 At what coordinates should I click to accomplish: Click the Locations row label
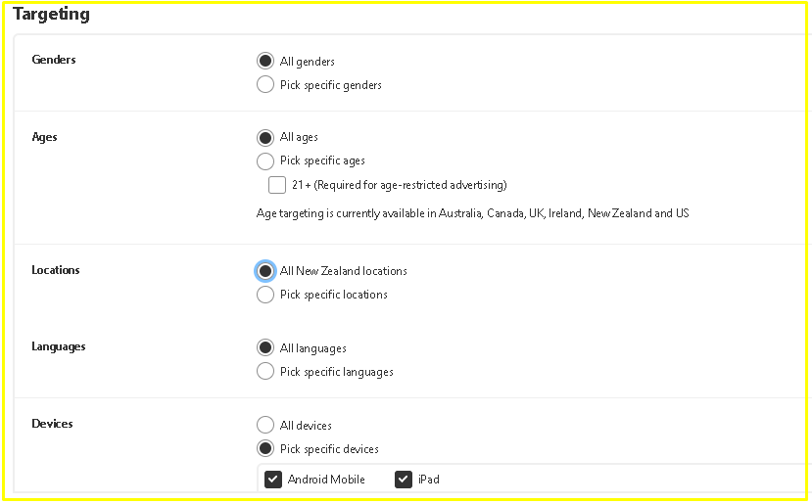pyautogui.click(x=56, y=270)
